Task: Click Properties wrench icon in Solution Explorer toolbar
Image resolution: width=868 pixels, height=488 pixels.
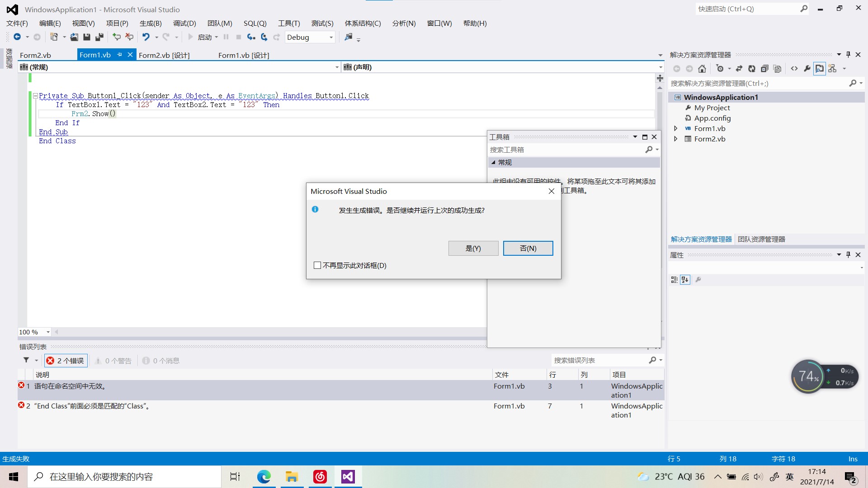Action: [x=807, y=69]
